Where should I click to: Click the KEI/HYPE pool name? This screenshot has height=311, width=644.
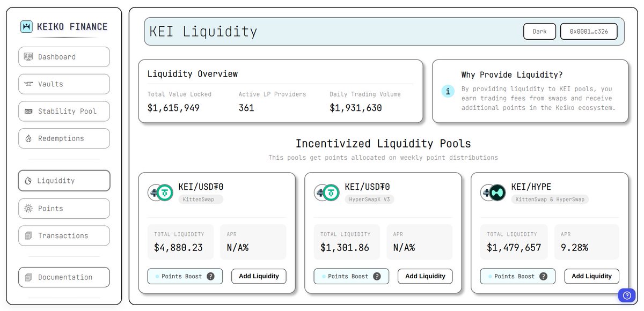(531, 187)
